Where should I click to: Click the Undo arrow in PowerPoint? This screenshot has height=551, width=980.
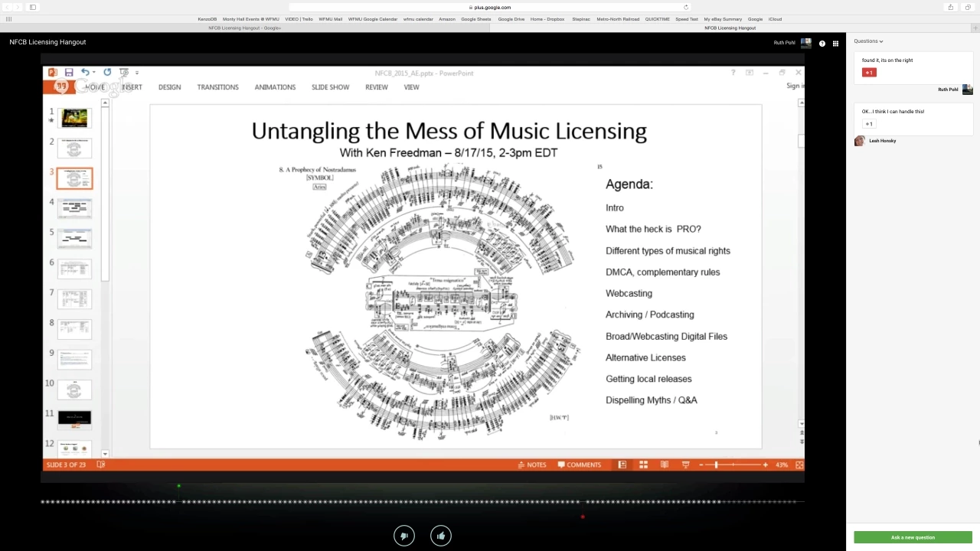point(85,73)
